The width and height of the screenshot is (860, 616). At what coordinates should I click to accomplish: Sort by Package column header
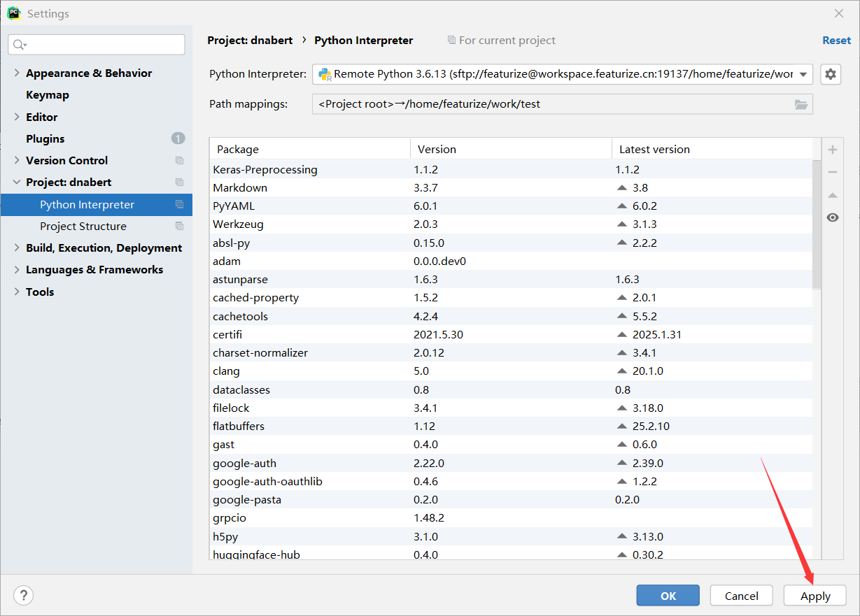tap(310, 149)
